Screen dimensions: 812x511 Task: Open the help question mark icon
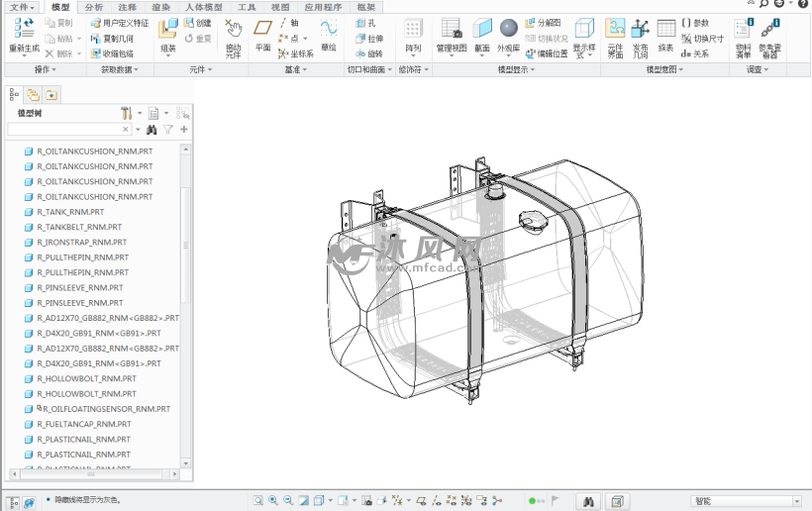[x=803, y=3]
